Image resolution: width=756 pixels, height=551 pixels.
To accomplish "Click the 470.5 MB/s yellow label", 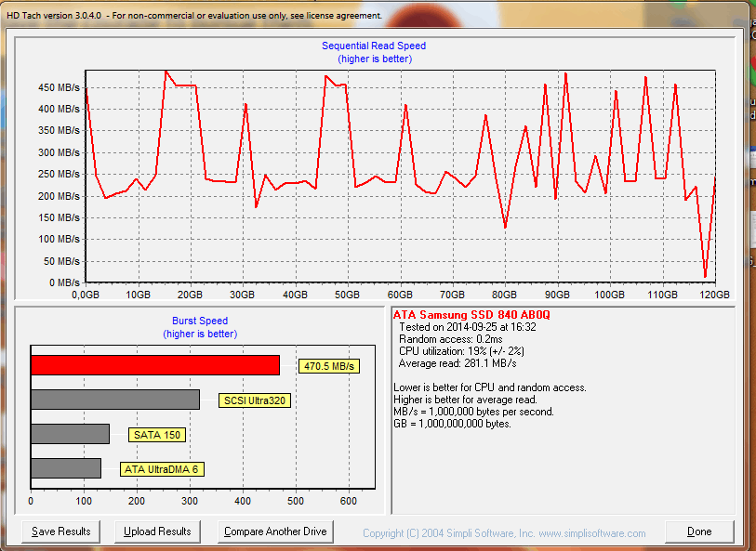I will 329,366.
